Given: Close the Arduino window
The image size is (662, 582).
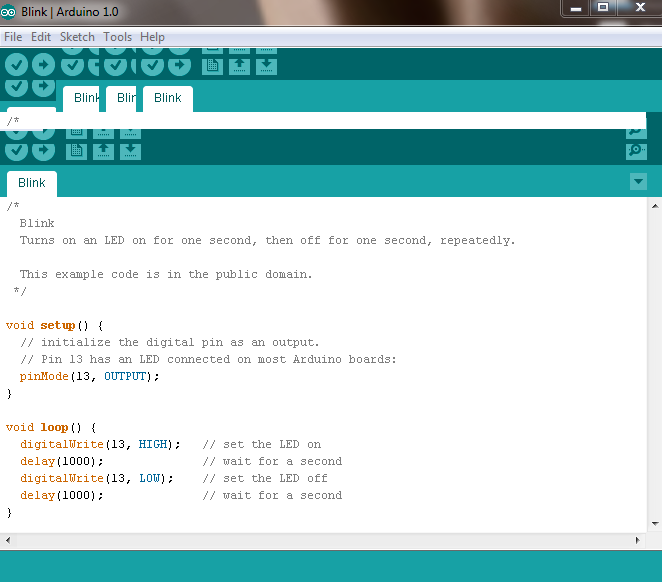Looking at the screenshot, I should click(640, 8).
